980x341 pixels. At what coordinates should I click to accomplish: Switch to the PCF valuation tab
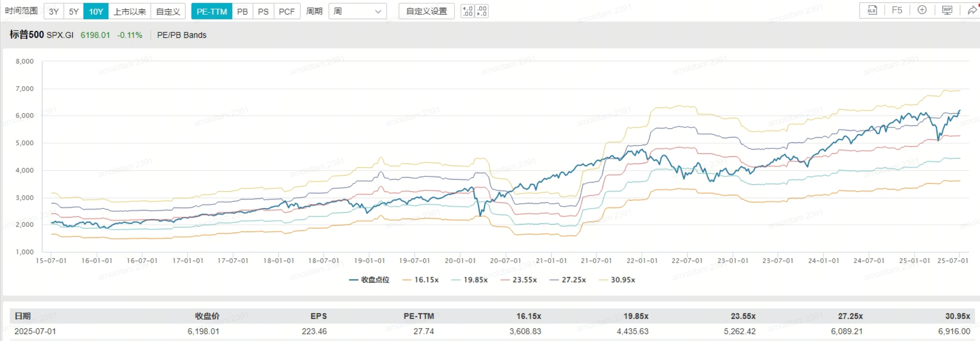[x=286, y=11]
